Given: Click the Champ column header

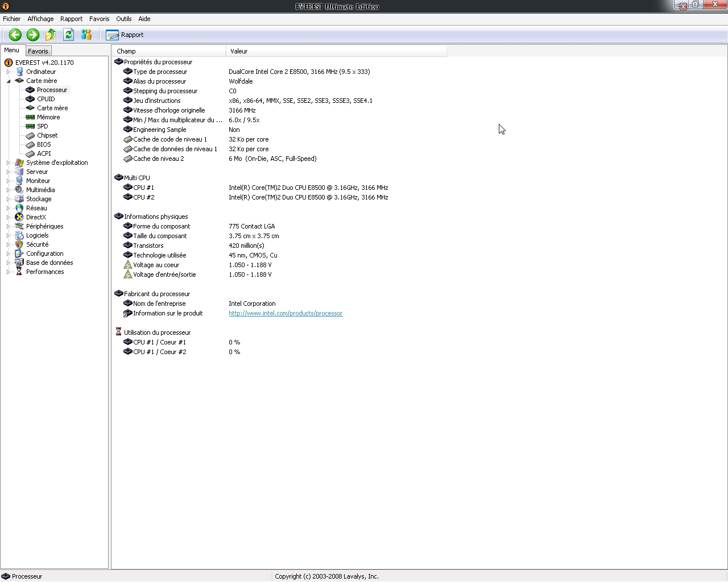Looking at the screenshot, I should (x=169, y=51).
